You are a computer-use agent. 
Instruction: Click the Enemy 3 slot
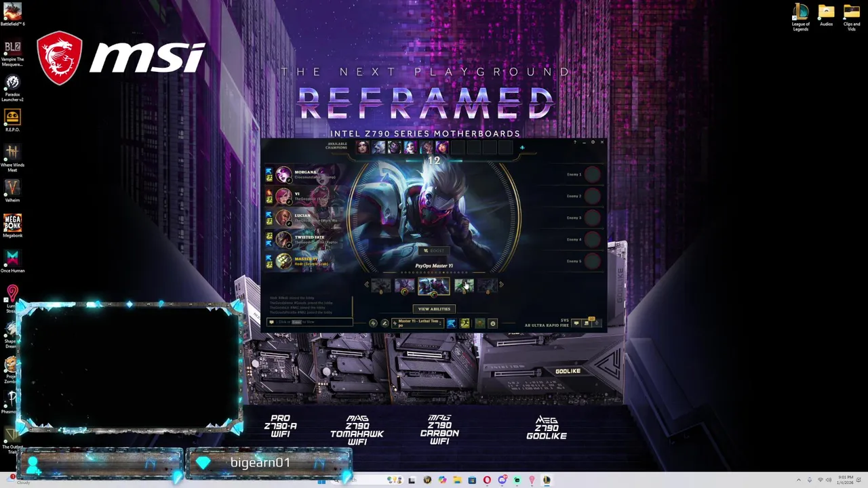point(593,218)
